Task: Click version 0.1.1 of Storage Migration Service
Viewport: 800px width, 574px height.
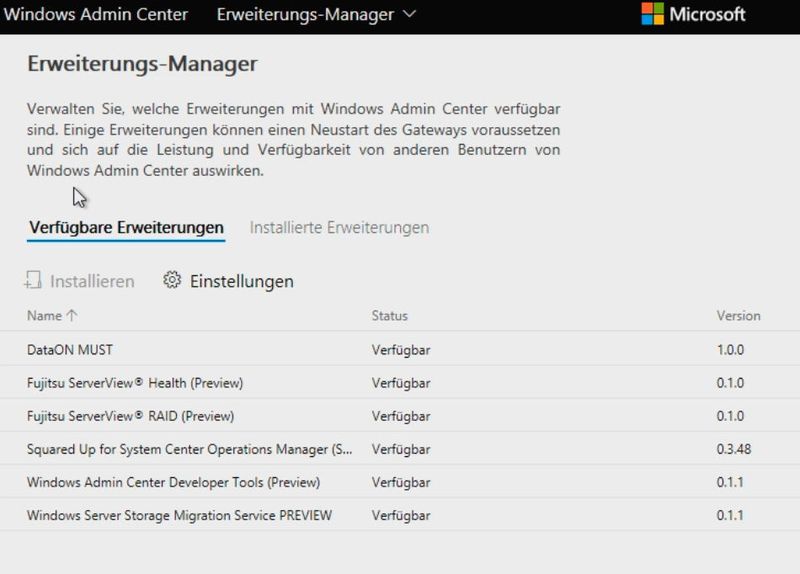Action: coord(730,516)
